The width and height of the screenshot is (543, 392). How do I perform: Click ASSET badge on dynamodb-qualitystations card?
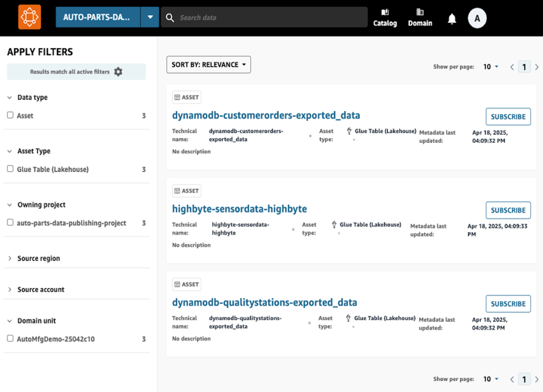(187, 284)
